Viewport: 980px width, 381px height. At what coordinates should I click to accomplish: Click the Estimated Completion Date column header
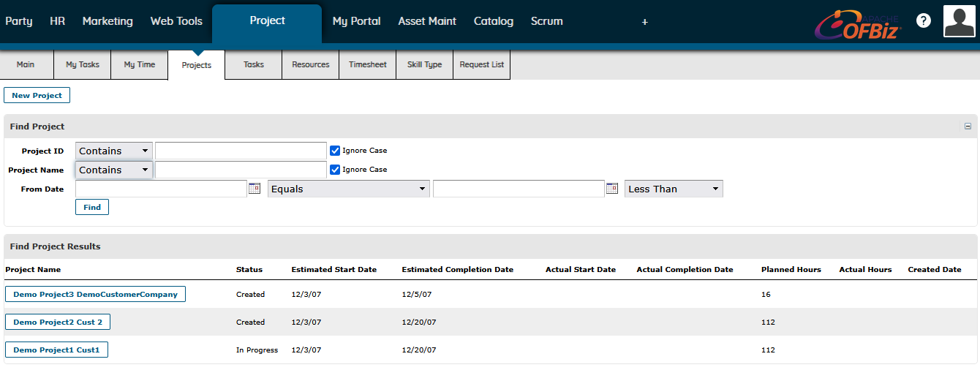point(458,270)
